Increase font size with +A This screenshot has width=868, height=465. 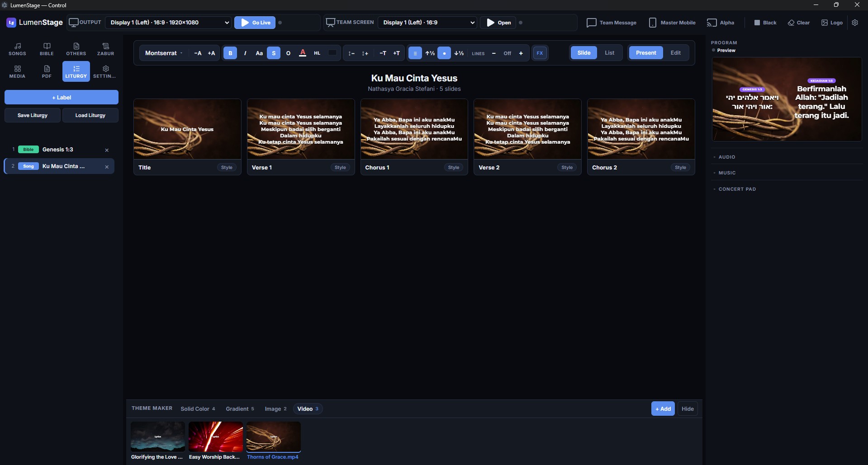211,53
